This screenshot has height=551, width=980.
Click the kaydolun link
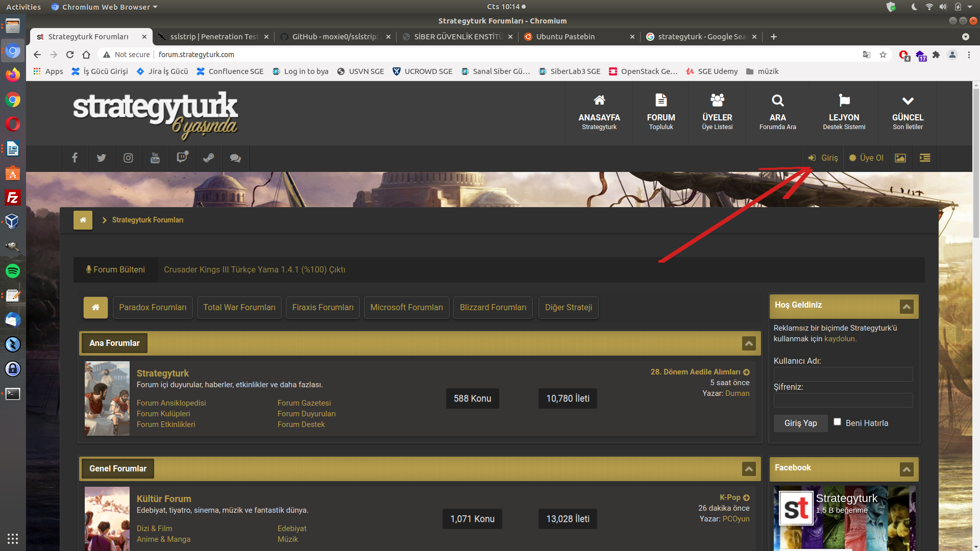pyautogui.click(x=840, y=339)
